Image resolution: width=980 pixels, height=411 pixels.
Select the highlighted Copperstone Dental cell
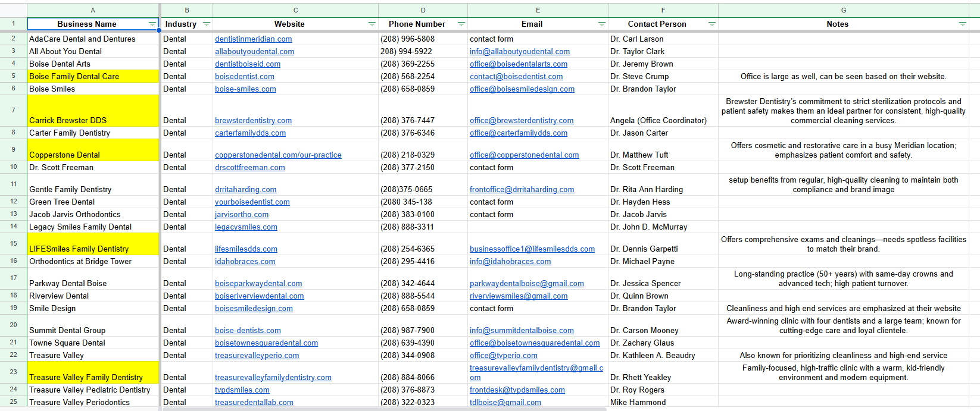(93, 150)
